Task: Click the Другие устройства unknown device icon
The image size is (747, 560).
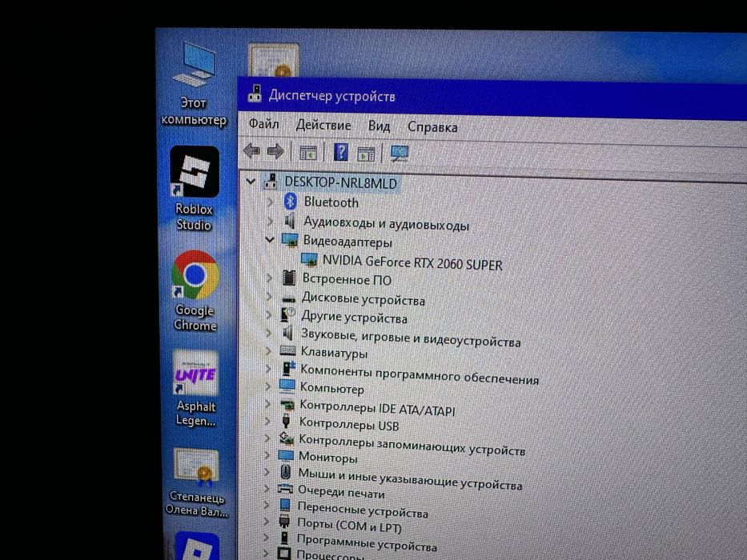Action: click(287, 314)
